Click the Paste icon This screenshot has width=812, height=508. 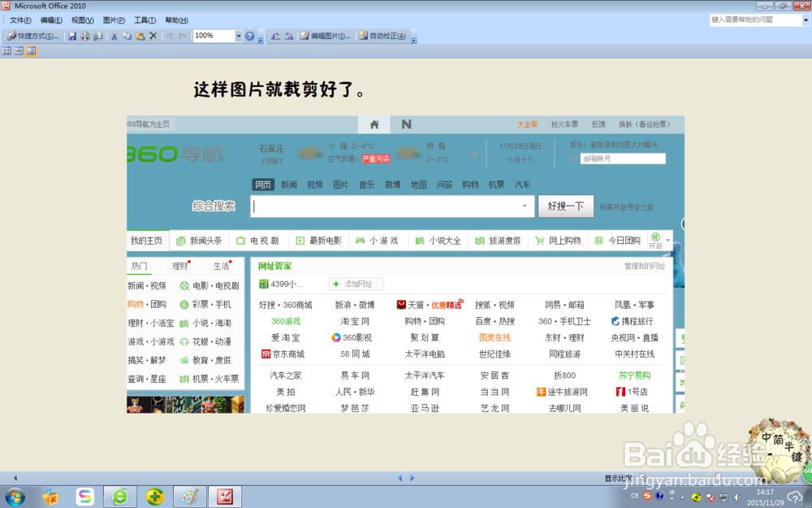[141, 36]
